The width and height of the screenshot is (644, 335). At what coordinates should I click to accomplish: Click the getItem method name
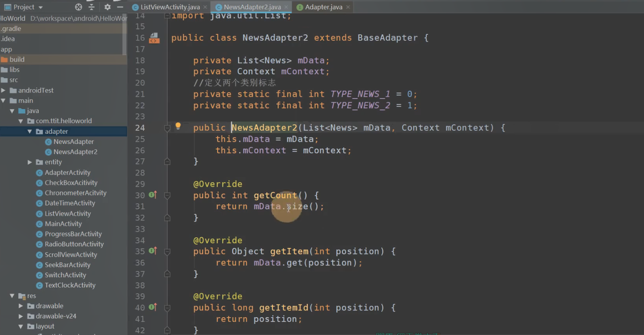[289, 251]
